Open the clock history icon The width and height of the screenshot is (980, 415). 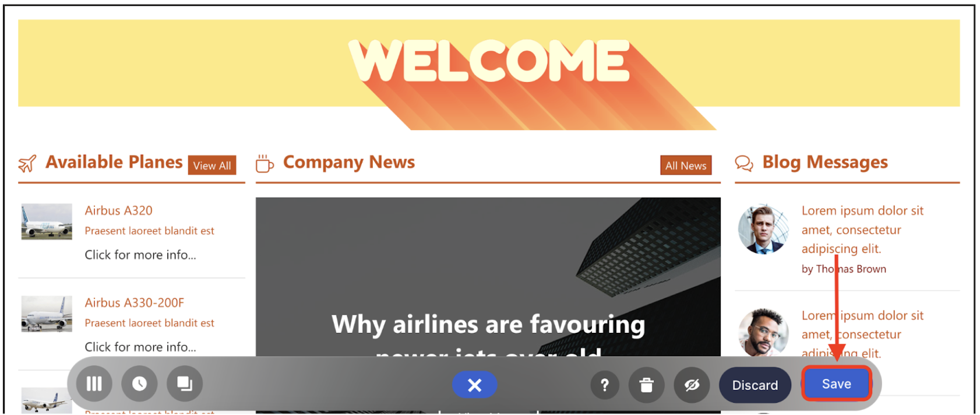[x=139, y=384]
